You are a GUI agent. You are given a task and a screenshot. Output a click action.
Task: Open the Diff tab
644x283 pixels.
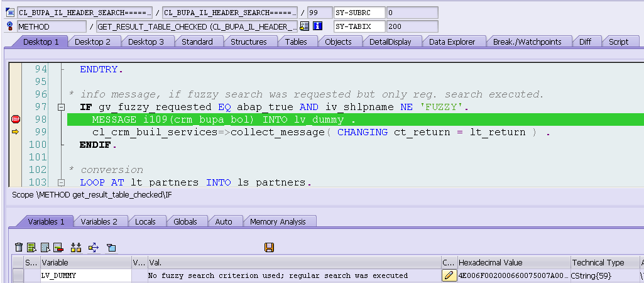585,42
